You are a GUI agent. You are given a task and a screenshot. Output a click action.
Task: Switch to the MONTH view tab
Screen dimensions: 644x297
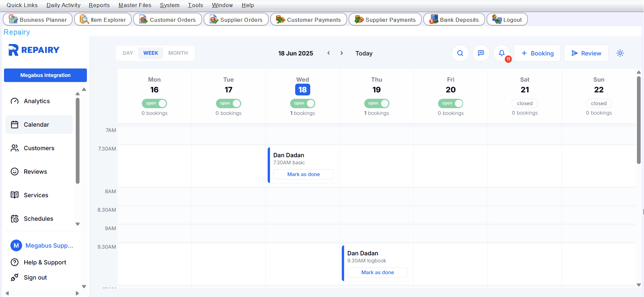coord(178,53)
